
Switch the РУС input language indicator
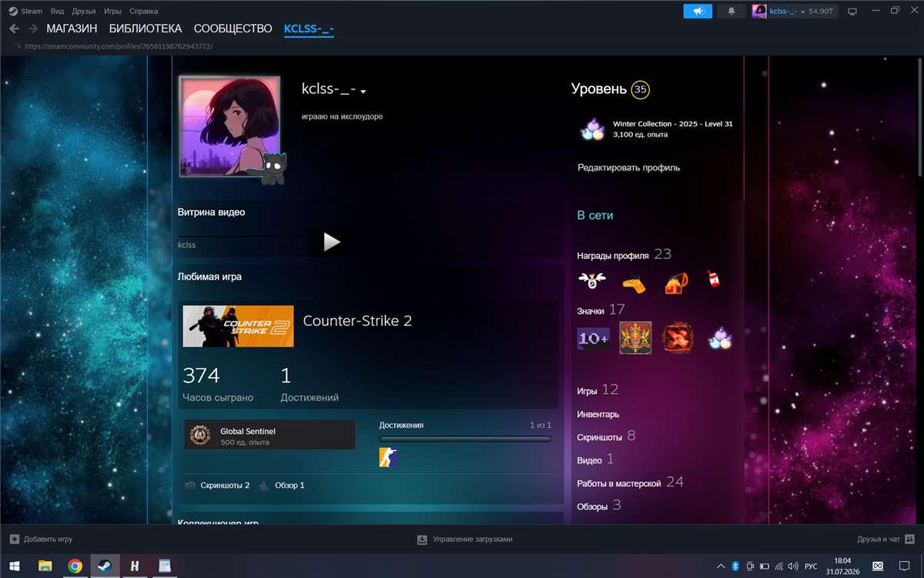click(x=811, y=566)
